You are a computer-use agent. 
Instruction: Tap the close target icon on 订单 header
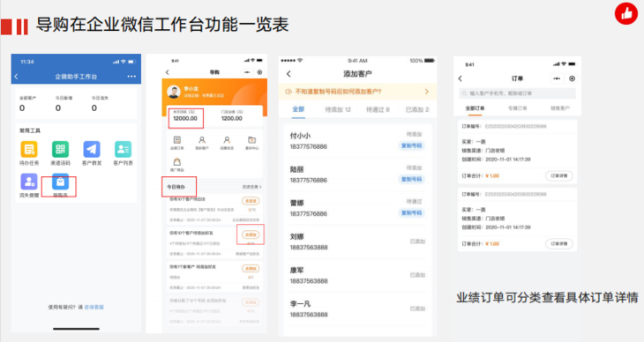(572, 78)
